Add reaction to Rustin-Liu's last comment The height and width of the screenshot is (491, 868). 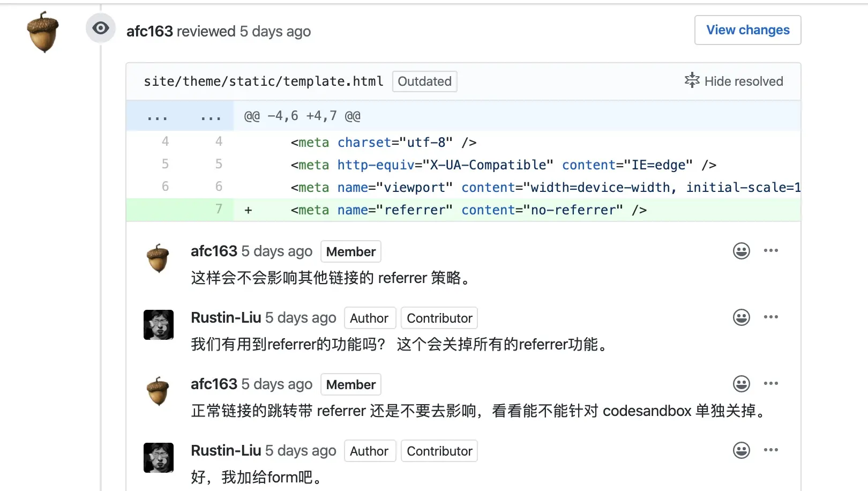pyautogui.click(x=741, y=450)
